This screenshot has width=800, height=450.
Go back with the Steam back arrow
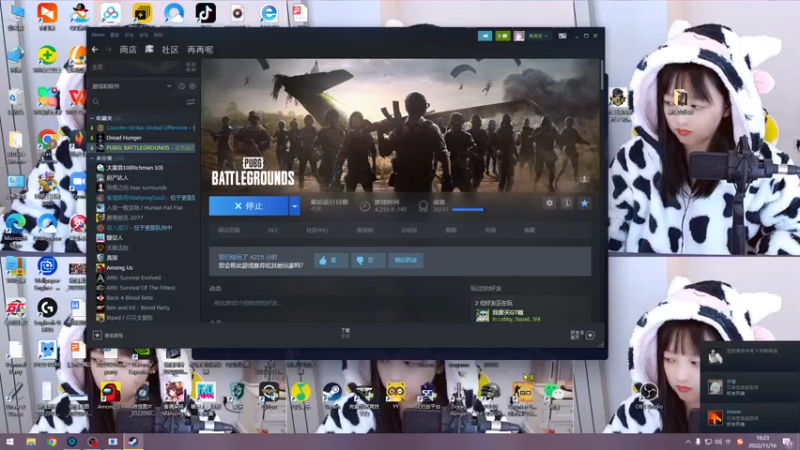click(x=95, y=49)
